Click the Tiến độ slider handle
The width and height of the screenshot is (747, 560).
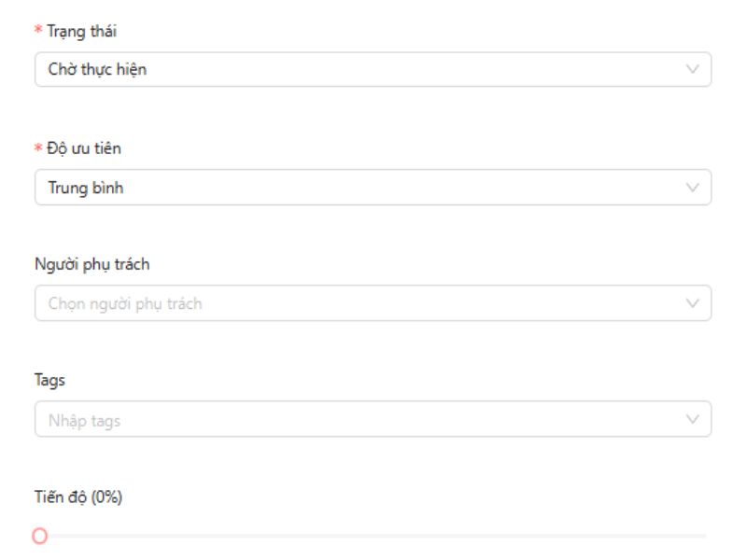[x=39, y=536]
